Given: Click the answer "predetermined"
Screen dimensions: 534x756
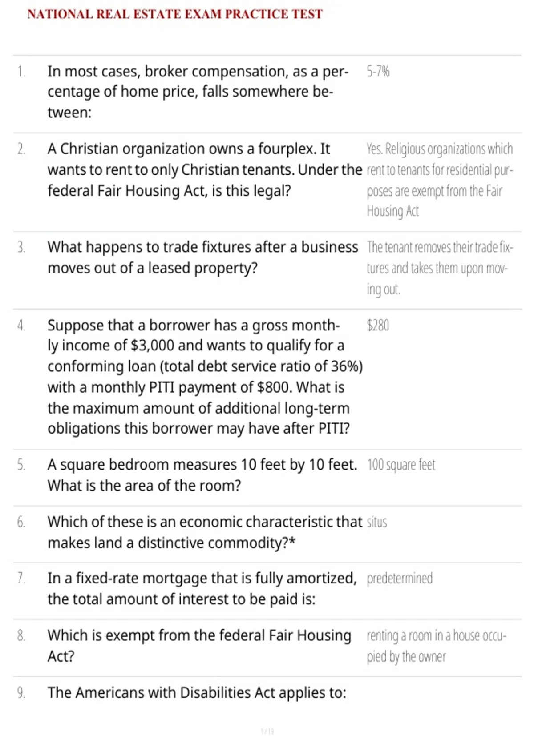Looking at the screenshot, I should click(x=400, y=578).
